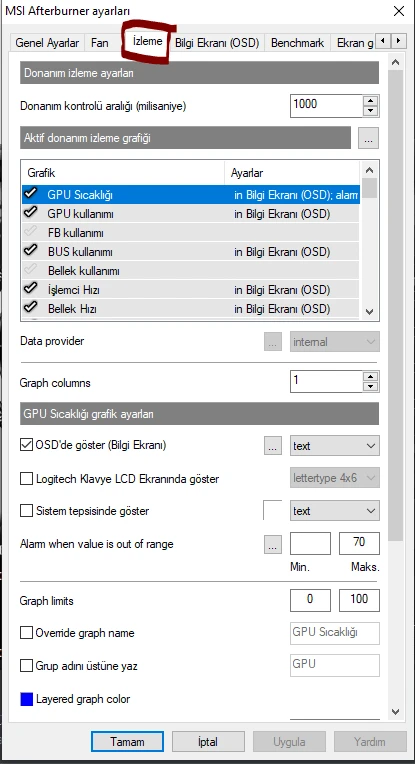
Task: Click the Graph columns input field
Action: tap(326, 382)
